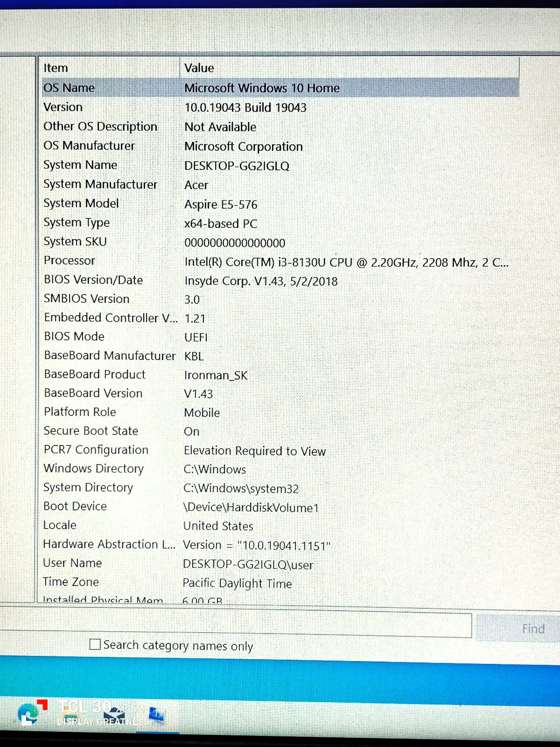
Task: Click embedded controller value '1.21'
Action: [195, 318]
